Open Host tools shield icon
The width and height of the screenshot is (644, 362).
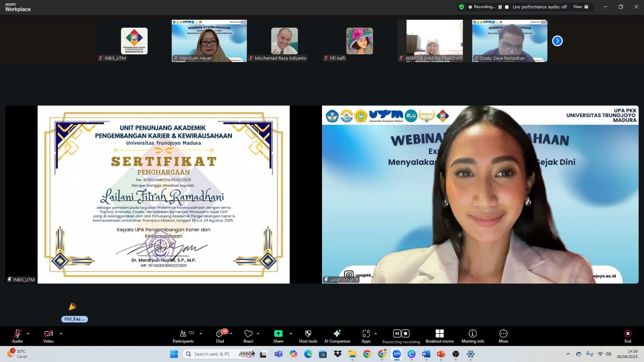point(308,333)
